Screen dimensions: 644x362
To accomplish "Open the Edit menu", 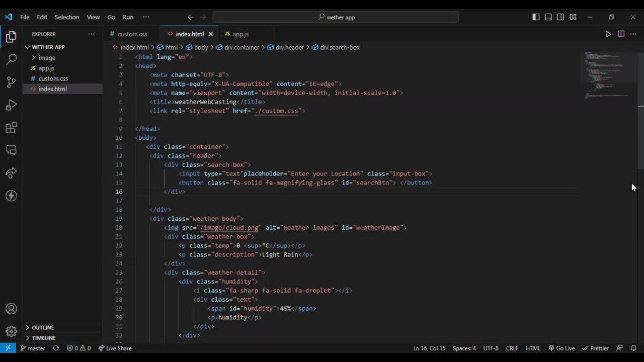I will (x=42, y=17).
